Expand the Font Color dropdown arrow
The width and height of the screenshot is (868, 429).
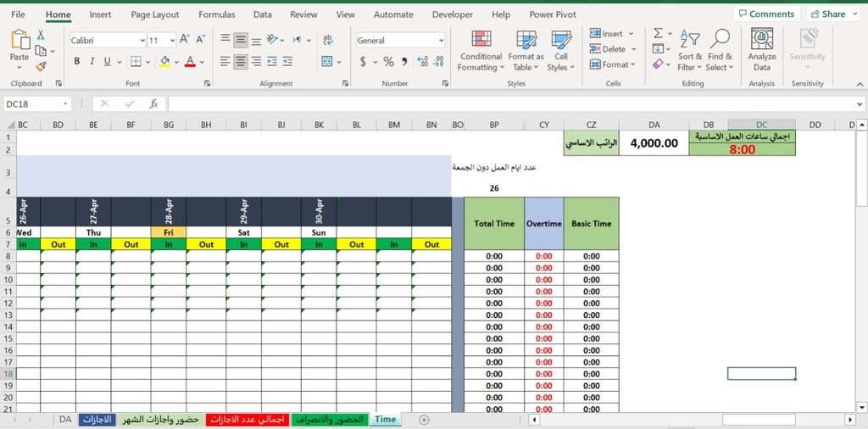tap(202, 62)
